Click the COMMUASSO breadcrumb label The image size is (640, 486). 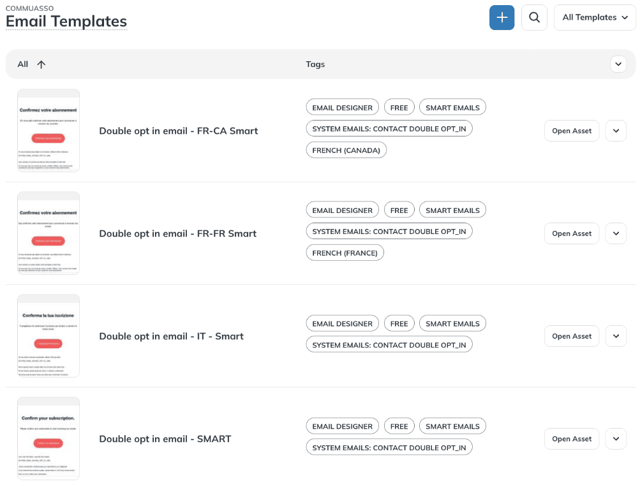click(x=29, y=8)
